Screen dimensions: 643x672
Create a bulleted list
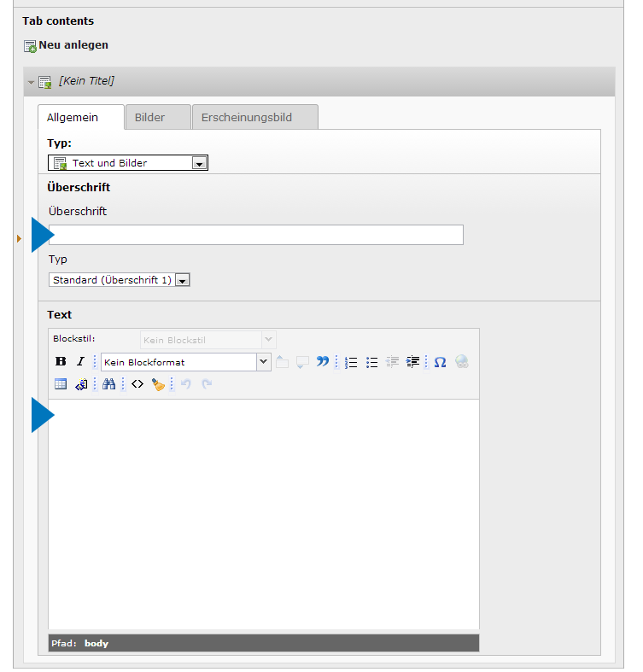click(371, 362)
